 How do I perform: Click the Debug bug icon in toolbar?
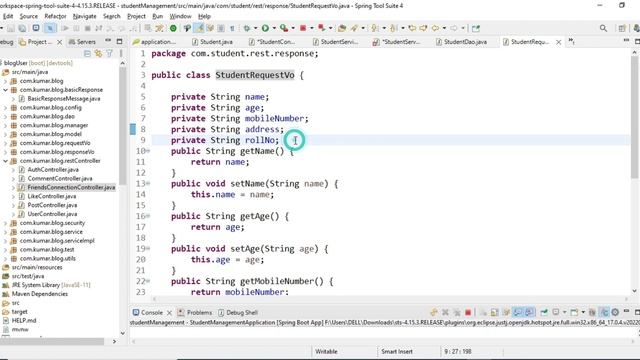(247, 28)
